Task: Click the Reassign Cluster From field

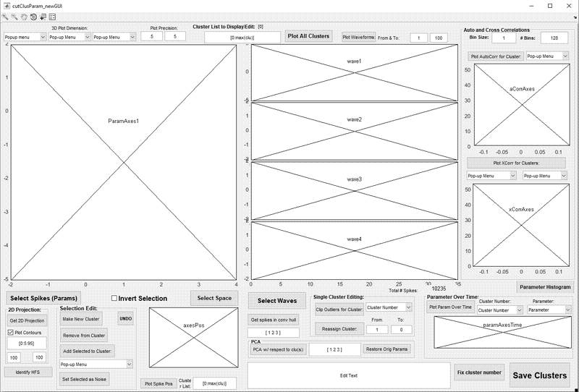Action: pos(377,329)
